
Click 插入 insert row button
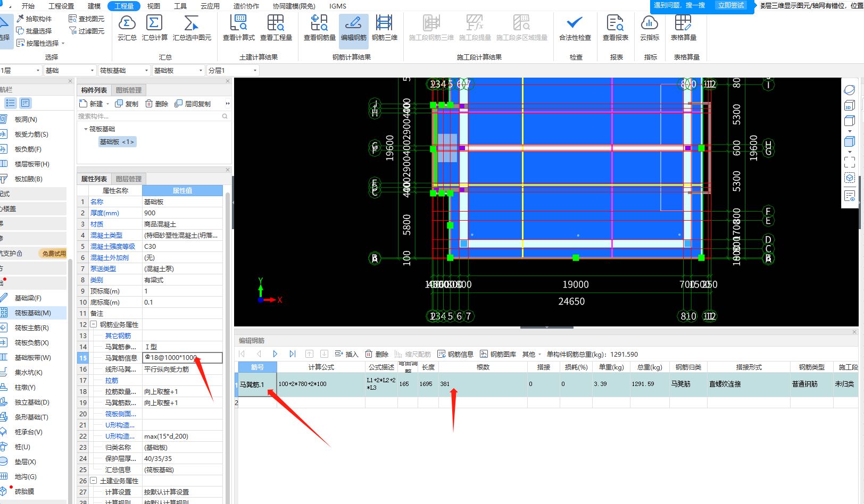tap(347, 354)
